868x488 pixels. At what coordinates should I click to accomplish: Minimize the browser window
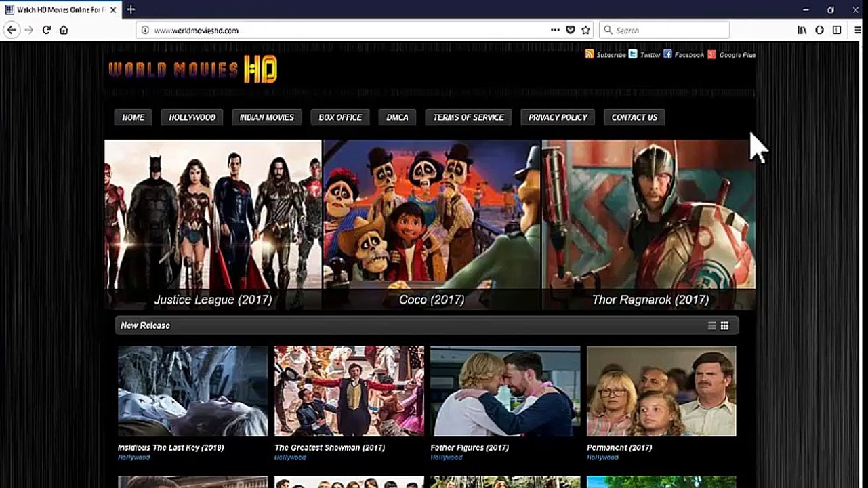coord(806,9)
